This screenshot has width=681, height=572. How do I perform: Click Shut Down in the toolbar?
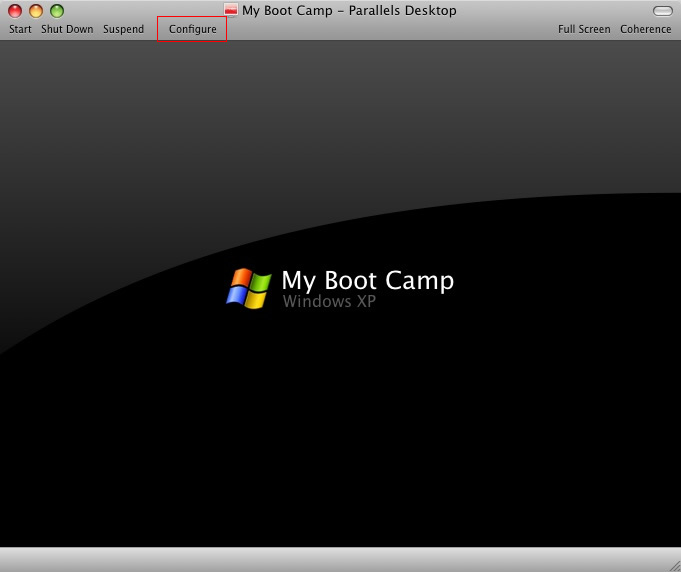pos(67,29)
